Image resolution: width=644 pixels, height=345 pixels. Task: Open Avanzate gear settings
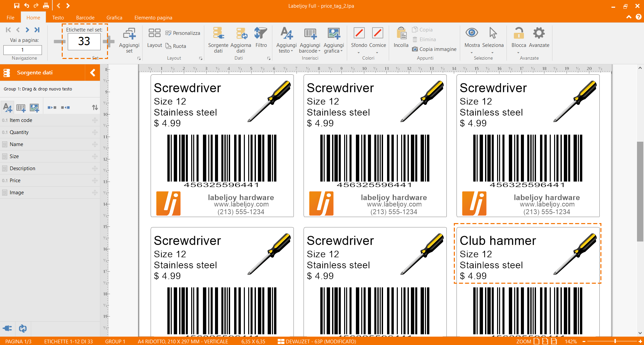[x=539, y=38]
